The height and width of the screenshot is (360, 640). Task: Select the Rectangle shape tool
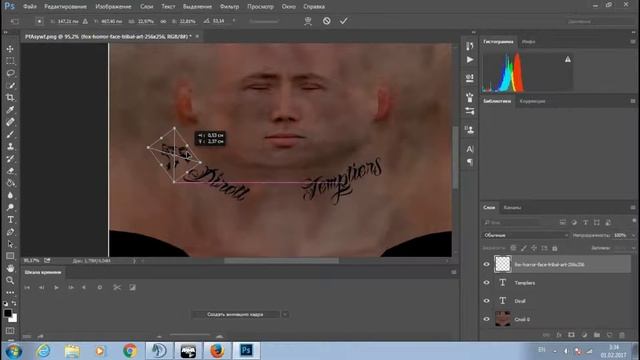(10, 256)
